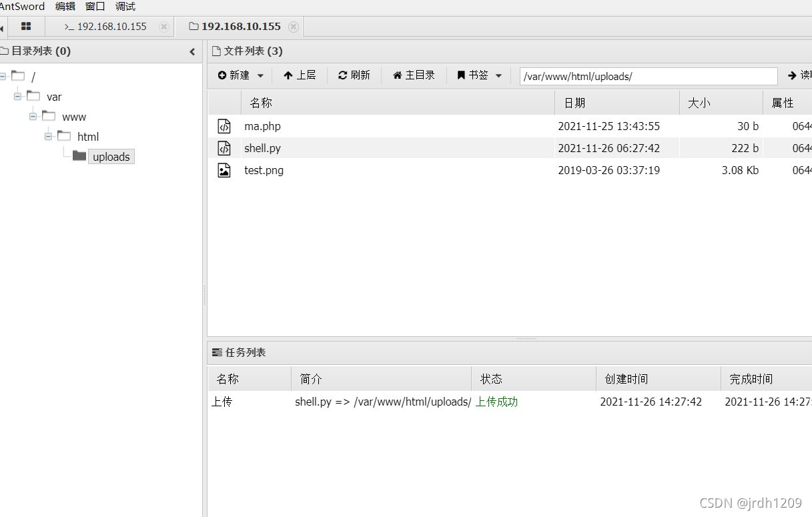The width and height of the screenshot is (812, 517).
Task: Select the root / folder icon
Action: coord(18,76)
